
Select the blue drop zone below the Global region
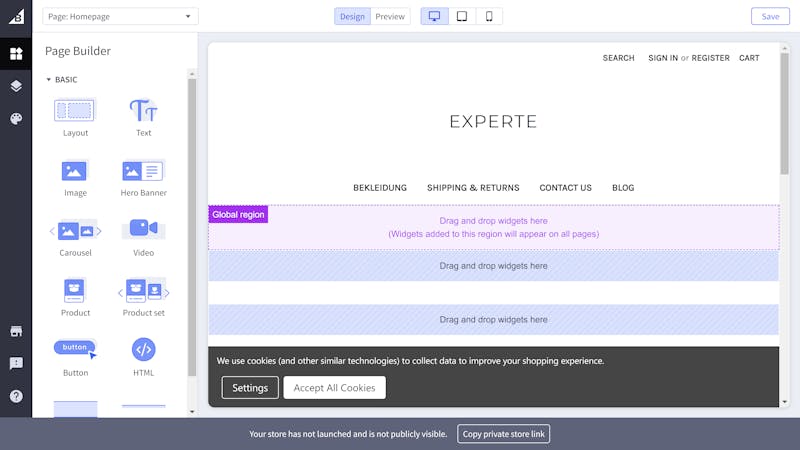(x=493, y=266)
